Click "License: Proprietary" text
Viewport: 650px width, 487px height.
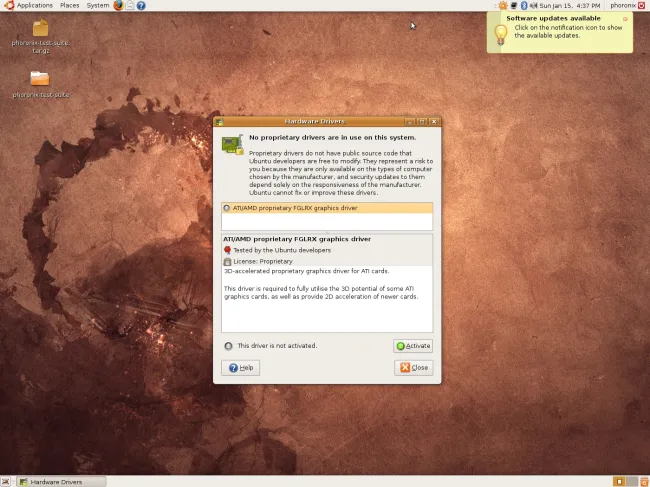pyautogui.click(x=263, y=262)
